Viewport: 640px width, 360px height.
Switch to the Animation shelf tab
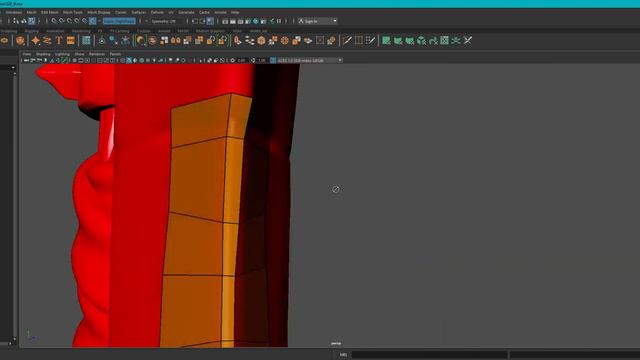(x=55, y=31)
